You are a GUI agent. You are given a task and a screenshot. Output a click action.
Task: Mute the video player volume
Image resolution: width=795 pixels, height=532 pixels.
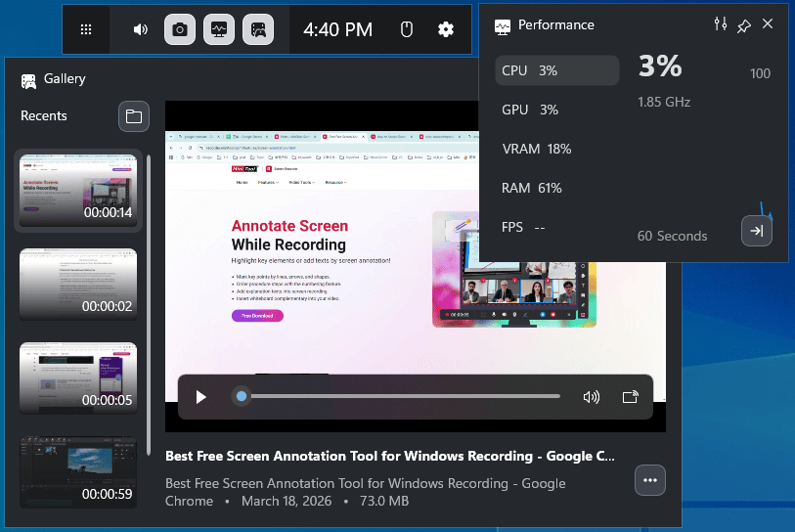coord(592,397)
